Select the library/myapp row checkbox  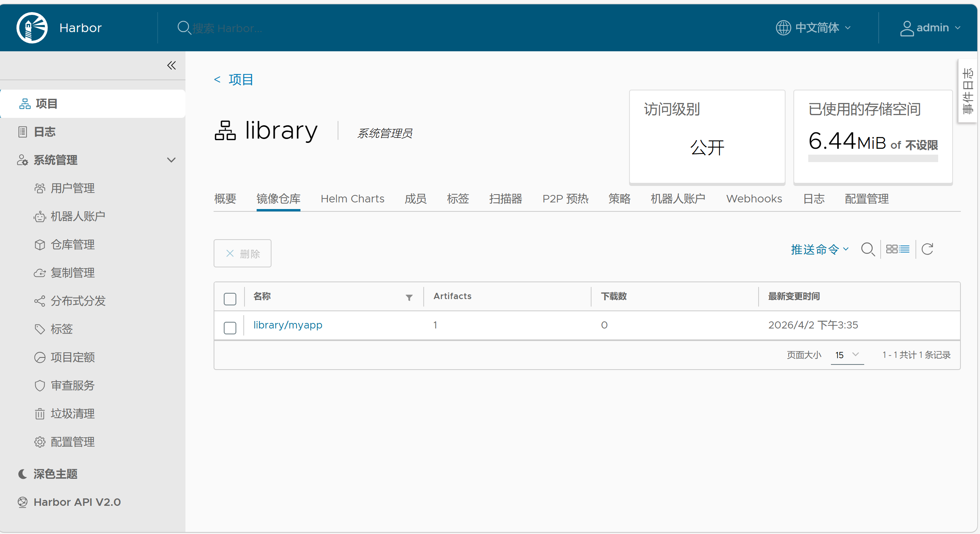point(230,328)
